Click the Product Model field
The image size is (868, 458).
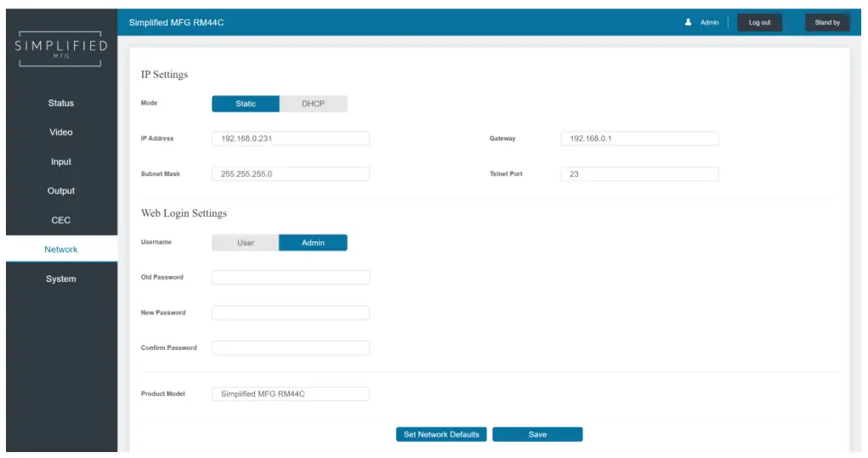point(291,393)
